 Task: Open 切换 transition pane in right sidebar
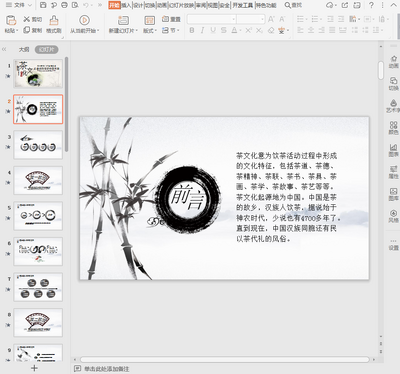tap(393, 84)
